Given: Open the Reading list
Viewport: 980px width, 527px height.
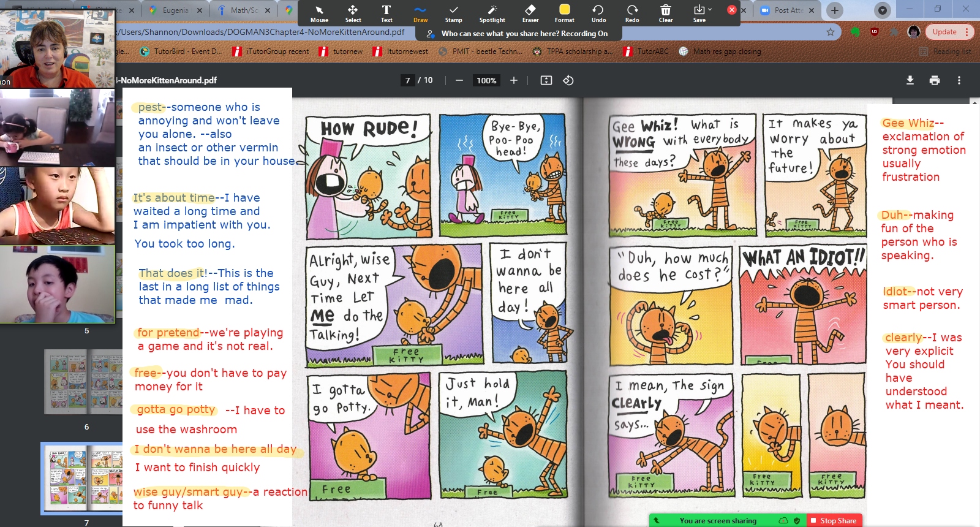Looking at the screenshot, I should pos(945,51).
